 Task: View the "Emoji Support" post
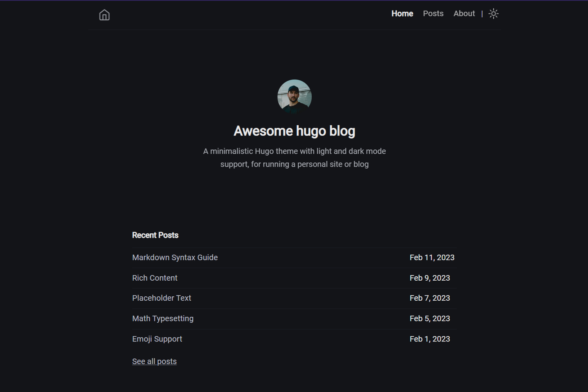[157, 339]
